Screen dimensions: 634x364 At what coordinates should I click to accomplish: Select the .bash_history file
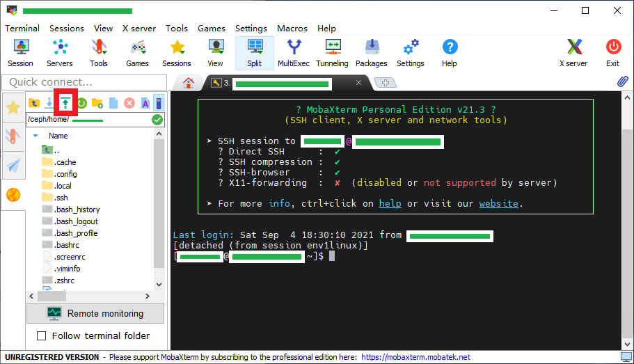point(71,209)
